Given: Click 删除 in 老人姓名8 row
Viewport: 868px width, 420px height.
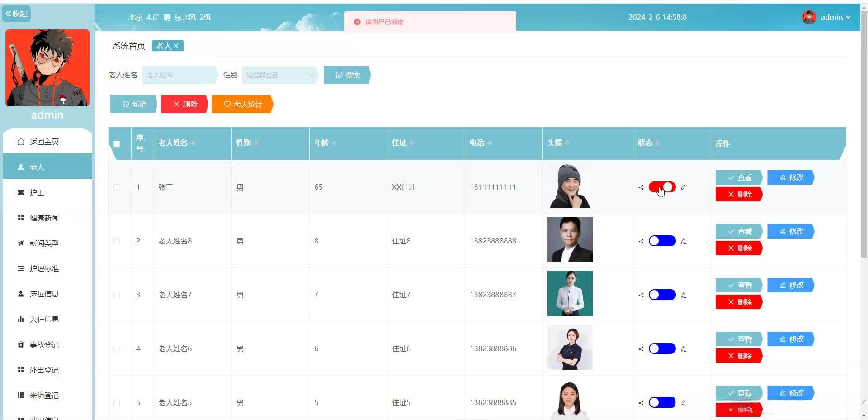Looking at the screenshot, I should 739,248.
